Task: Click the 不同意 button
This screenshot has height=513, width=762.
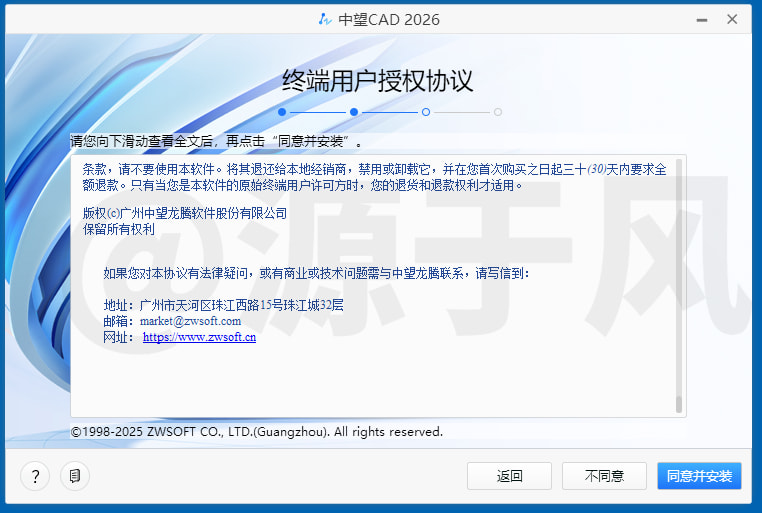Action: (x=604, y=476)
